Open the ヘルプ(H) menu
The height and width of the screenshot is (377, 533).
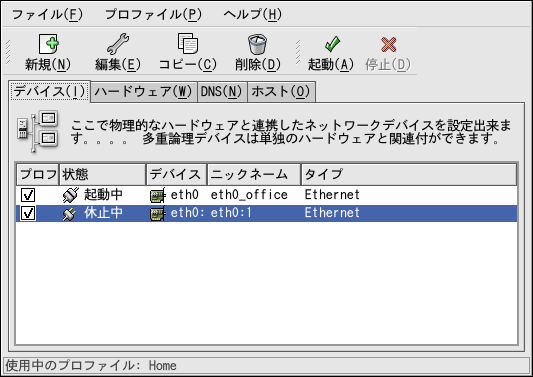tap(253, 14)
